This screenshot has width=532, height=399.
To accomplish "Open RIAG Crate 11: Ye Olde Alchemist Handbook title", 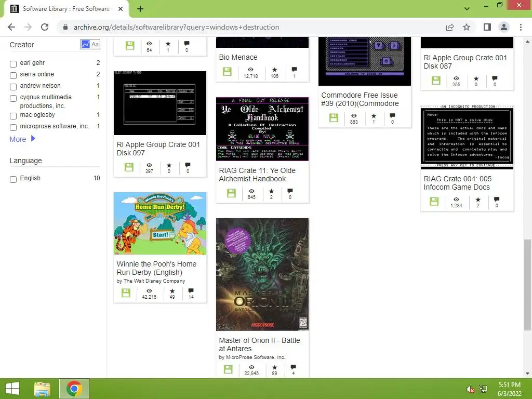I will coord(257,175).
